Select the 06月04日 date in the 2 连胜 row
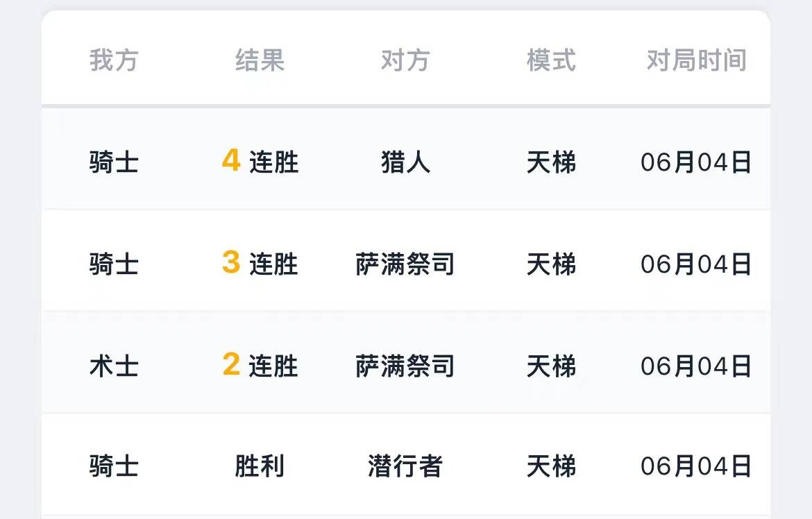The width and height of the screenshot is (812, 519). 696,365
